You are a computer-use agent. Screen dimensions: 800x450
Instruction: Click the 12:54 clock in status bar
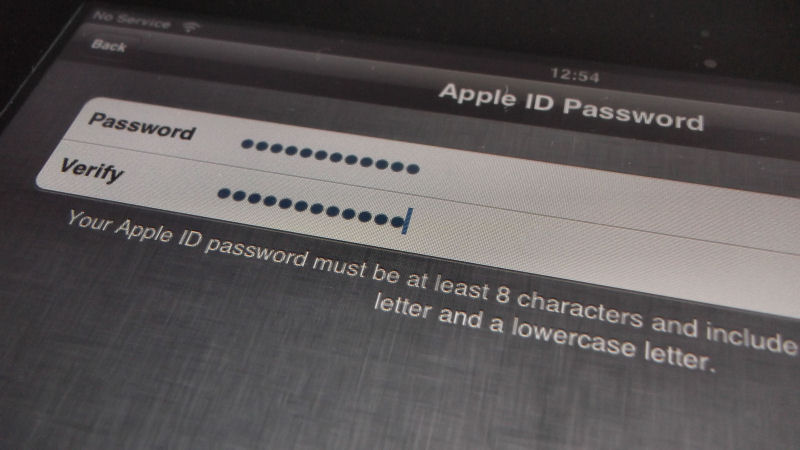[574, 75]
